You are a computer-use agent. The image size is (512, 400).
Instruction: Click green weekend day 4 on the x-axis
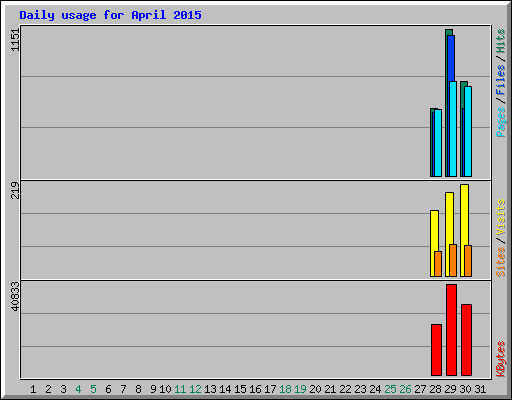pos(78,389)
